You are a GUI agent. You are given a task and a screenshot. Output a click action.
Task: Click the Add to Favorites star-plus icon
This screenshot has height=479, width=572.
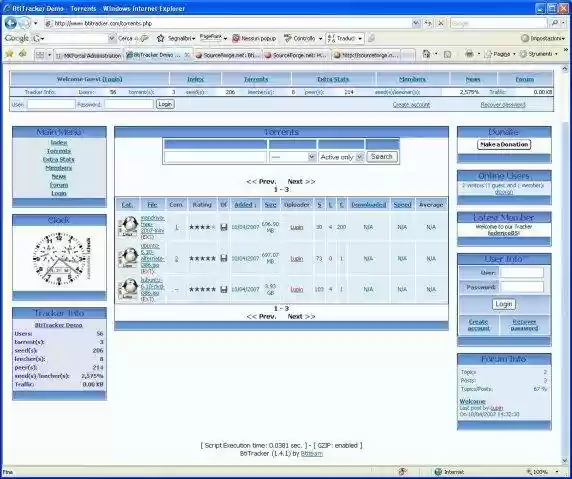coord(23,54)
